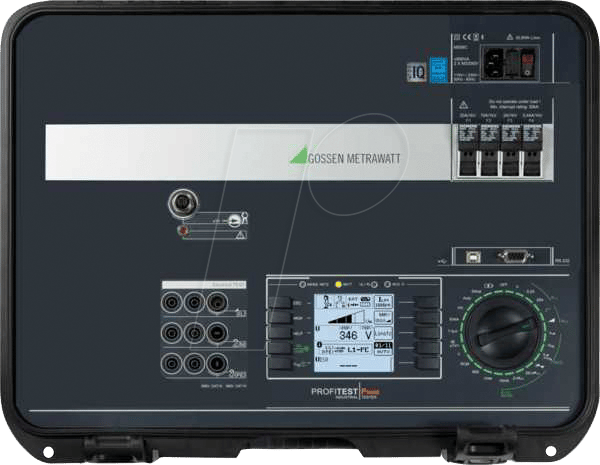Select the IΔN parameter field on the LCD
The image size is (600, 465).
[383, 302]
